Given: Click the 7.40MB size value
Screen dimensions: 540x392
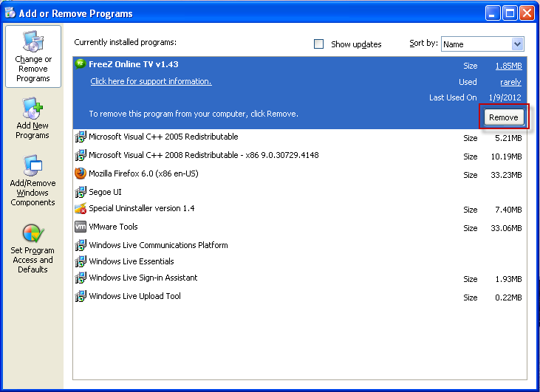Looking at the screenshot, I should tap(508, 210).
